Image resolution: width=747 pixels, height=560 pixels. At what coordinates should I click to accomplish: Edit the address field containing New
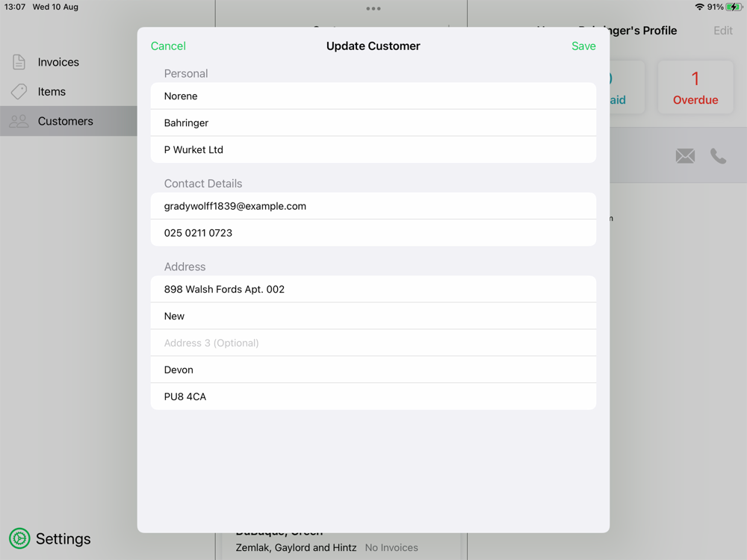tap(373, 316)
